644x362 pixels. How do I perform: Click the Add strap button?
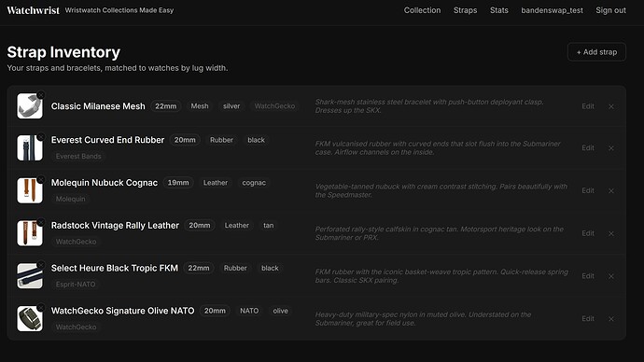pyautogui.click(x=596, y=52)
